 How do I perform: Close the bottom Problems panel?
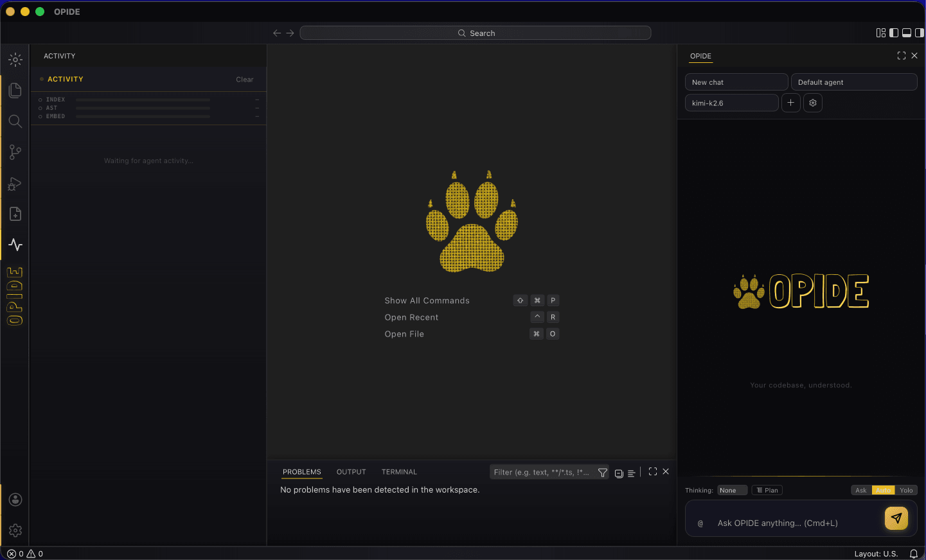tap(666, 471)
